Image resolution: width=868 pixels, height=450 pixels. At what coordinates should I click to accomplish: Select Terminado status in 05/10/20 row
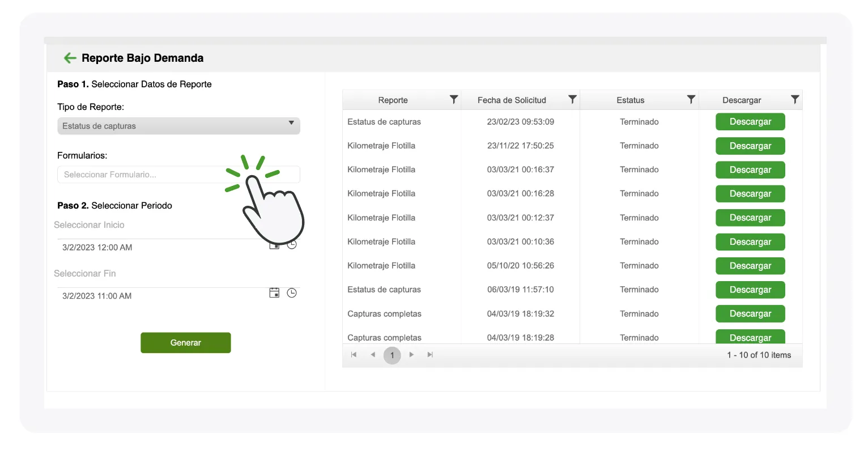coord(639,266)
